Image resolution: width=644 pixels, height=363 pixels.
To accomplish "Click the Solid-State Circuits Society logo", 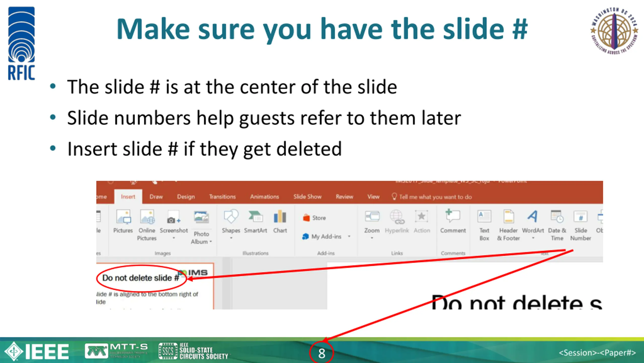I will tap(193, 351).
